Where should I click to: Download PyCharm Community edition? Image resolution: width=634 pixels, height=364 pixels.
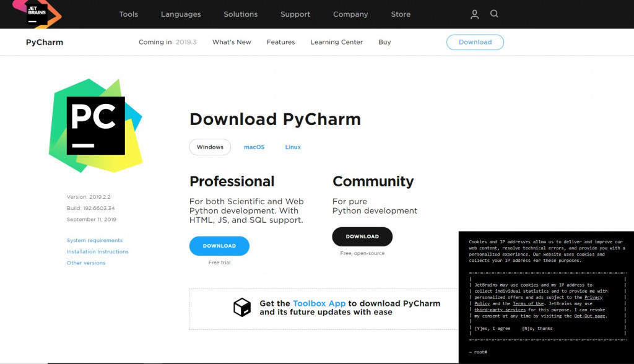coord(362,236)
